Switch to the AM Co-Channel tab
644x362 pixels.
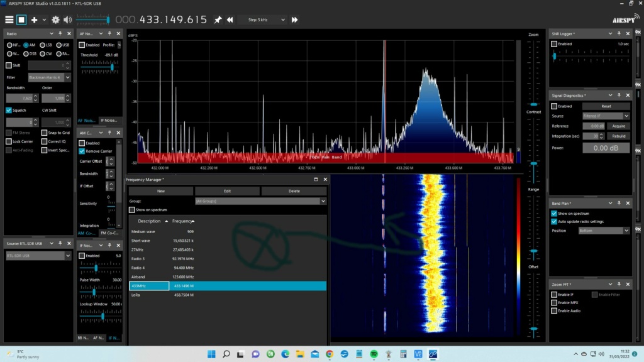tap(87, 233)
